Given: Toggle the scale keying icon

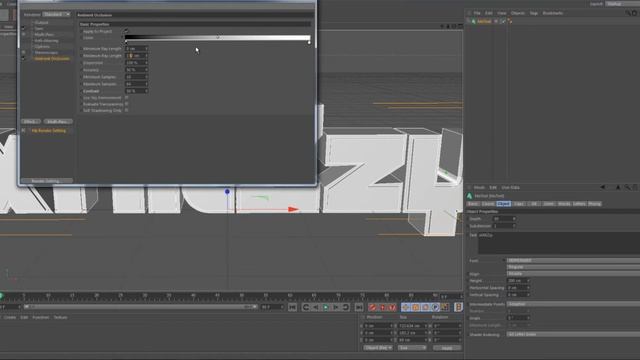Looking at the screenshot, I should tap(415, 307).
